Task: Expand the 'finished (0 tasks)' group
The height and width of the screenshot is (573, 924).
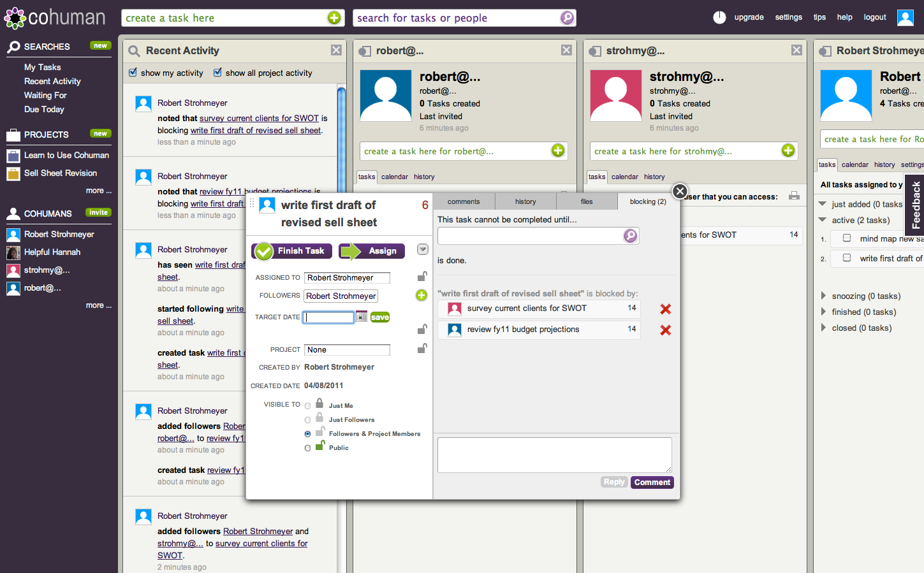Action: point(823,312)
